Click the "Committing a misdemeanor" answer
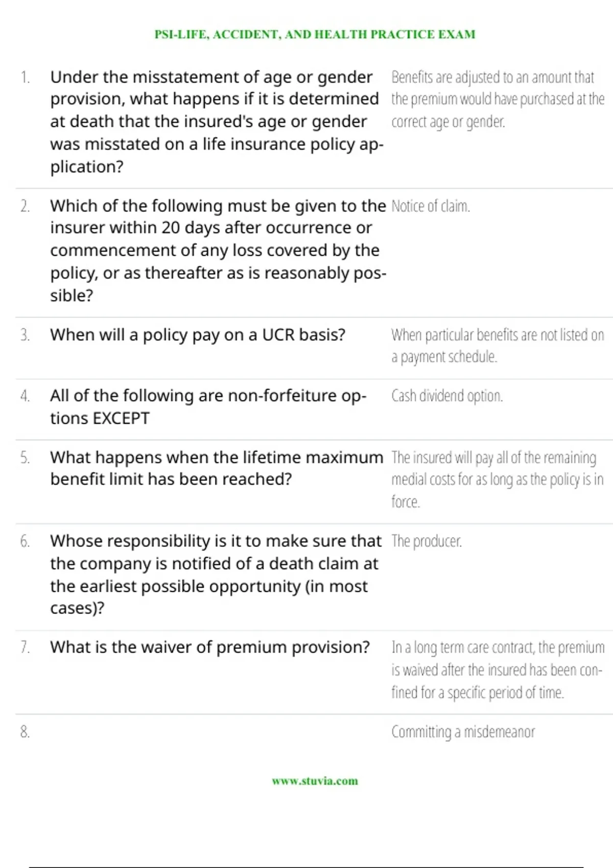Viewport: 613px width, 868px height. point(463,732)
